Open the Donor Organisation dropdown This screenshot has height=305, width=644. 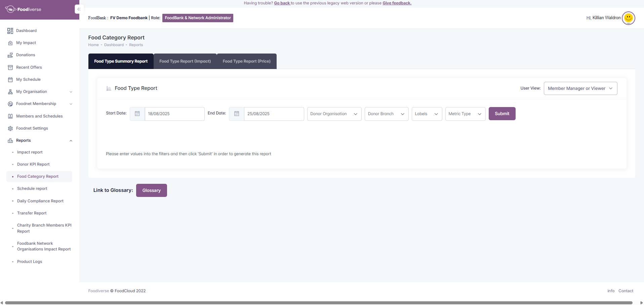pyautogui.click(x=334, y=114)
